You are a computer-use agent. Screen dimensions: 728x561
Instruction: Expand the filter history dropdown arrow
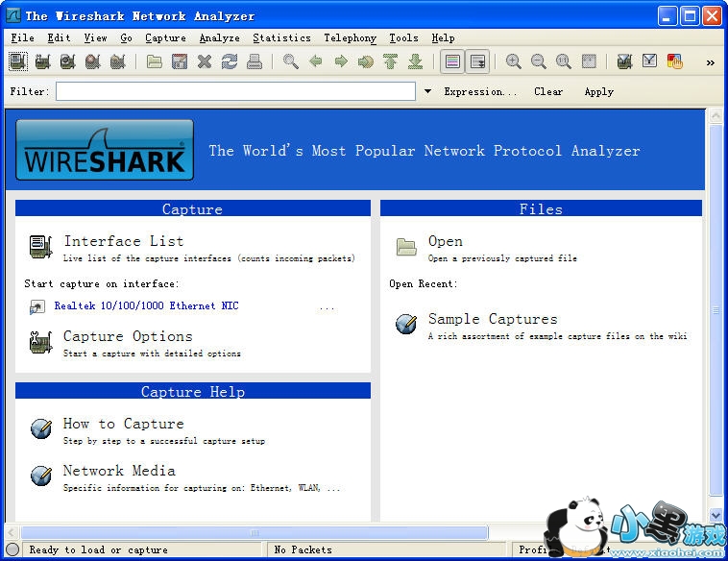tap(427, 92)
